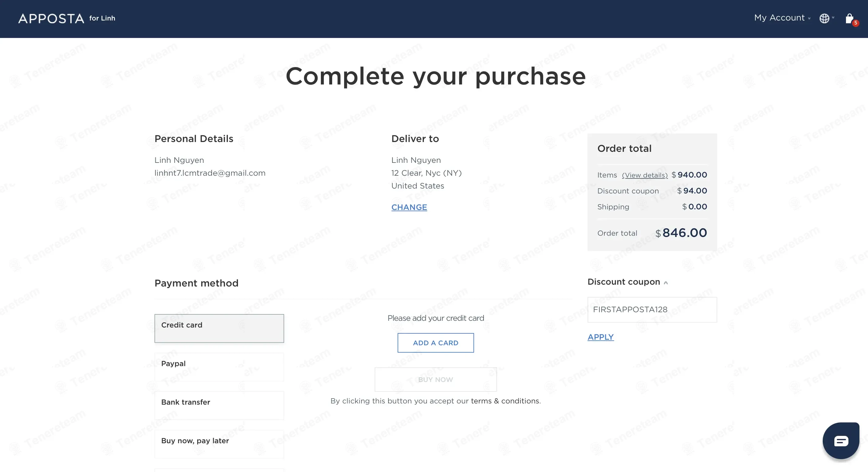Click 'United States' in delivery address
Image resolution: width=868 pixels, height=472 pixels.
417,186
